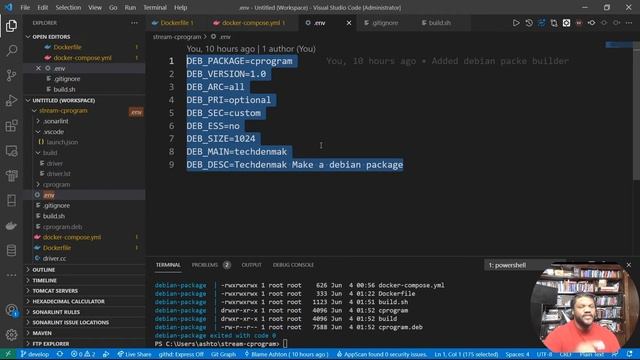This screenshot has width=640, height=360.
Task: Expand the Maven section
Action: pyautogui.click(x=42, y=333)
